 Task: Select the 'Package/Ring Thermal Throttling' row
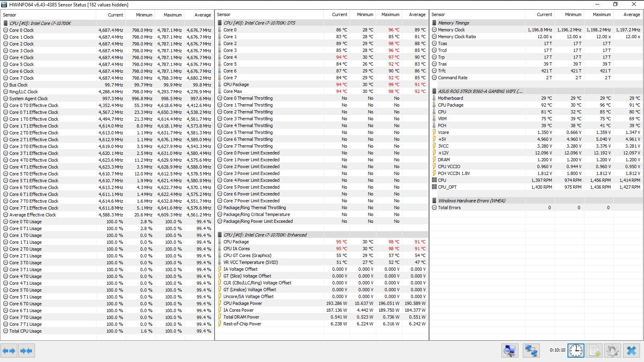click(x=322, y=208)
